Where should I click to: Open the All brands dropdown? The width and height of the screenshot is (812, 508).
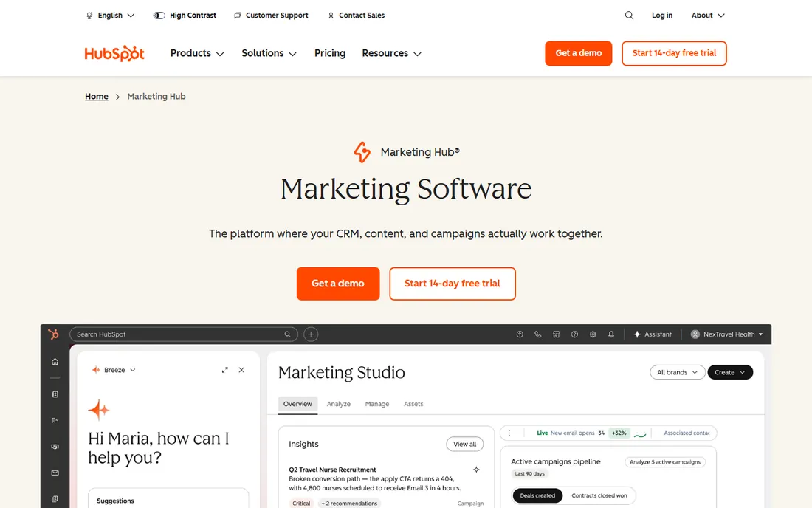tap(678, 372)
